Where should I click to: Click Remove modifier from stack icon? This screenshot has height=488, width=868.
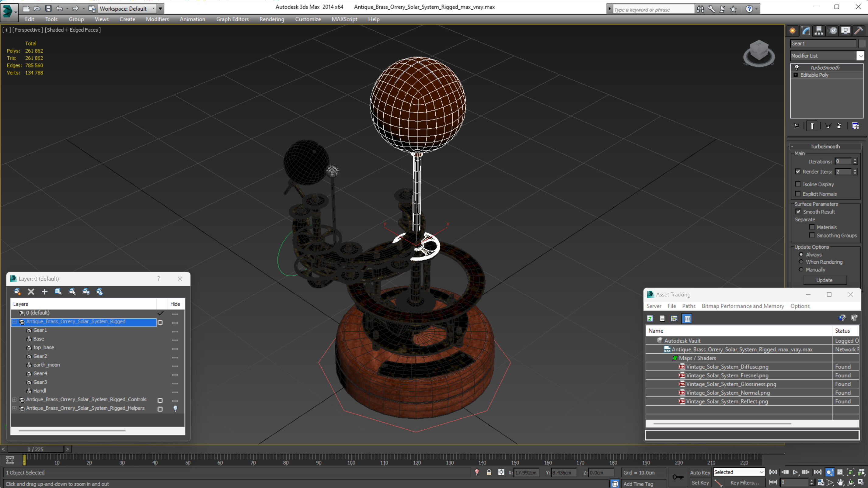[839, 126]
